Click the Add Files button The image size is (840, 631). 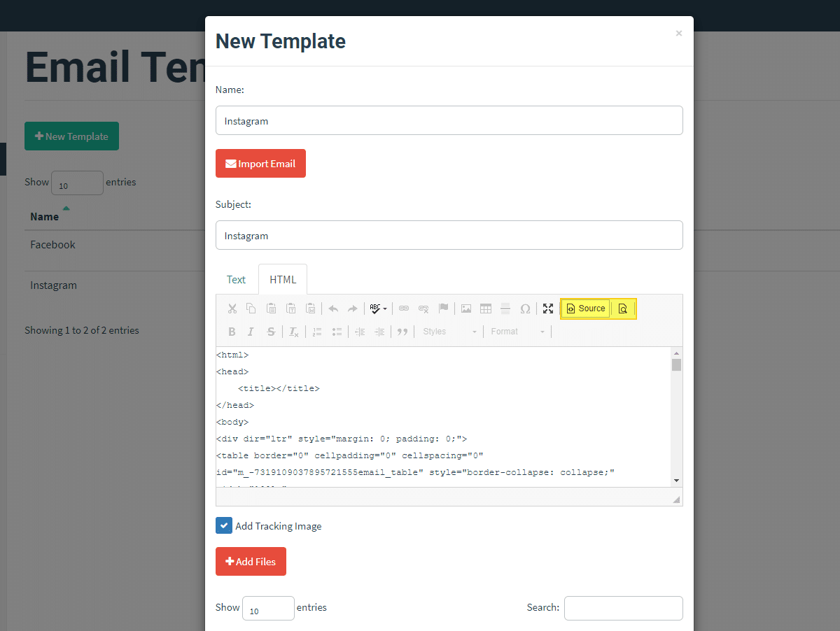(x=251, y=561)
